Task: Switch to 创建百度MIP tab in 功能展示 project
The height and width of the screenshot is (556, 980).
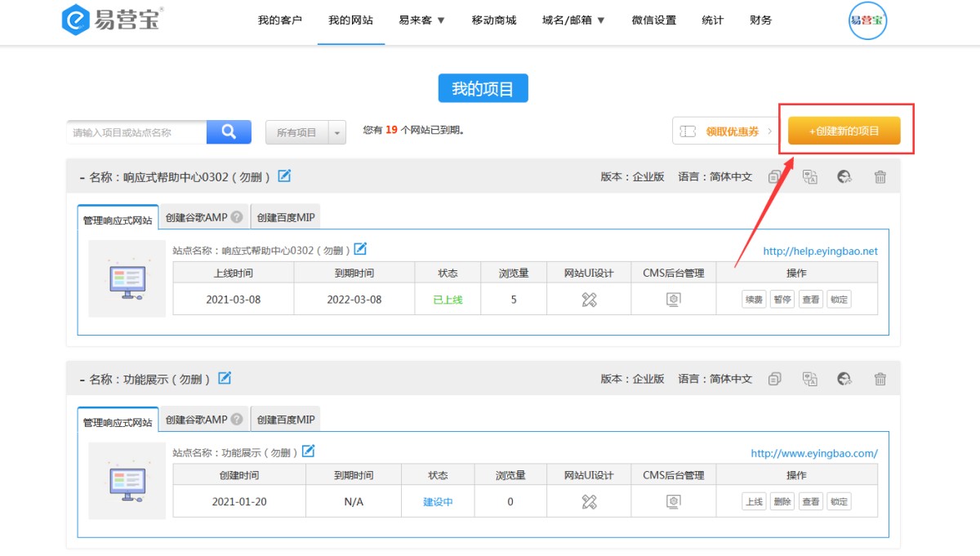Action: [x=285, y=420]
